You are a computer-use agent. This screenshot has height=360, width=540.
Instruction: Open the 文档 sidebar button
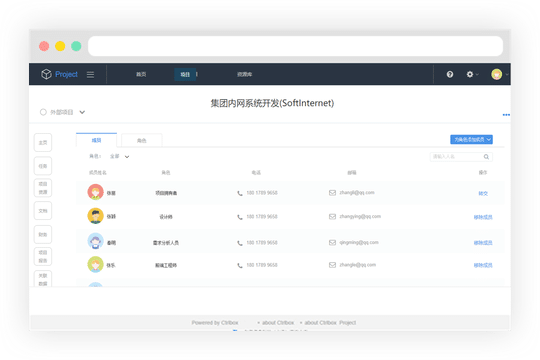(43, 211)
